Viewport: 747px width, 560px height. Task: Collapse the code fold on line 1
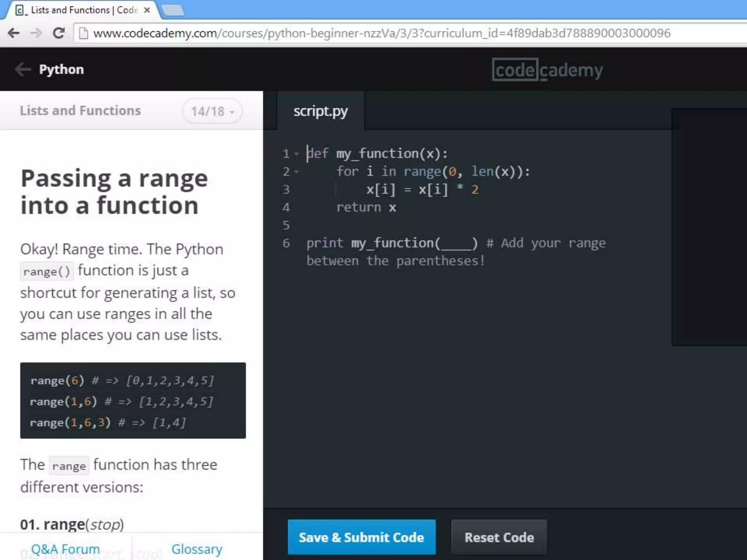297,154
